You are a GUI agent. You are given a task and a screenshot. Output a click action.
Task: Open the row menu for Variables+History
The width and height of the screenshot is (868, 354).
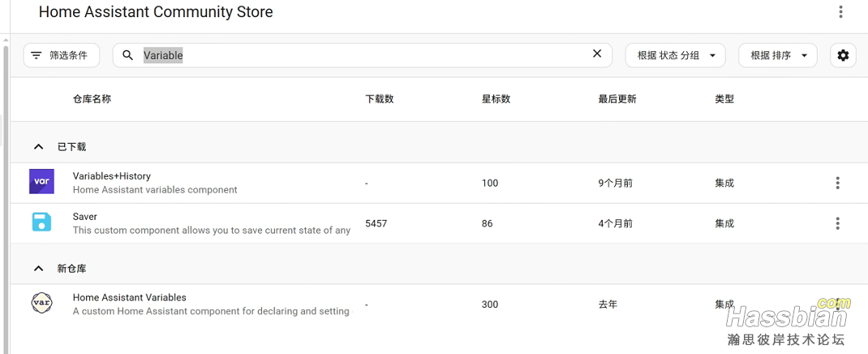[837, 183]
